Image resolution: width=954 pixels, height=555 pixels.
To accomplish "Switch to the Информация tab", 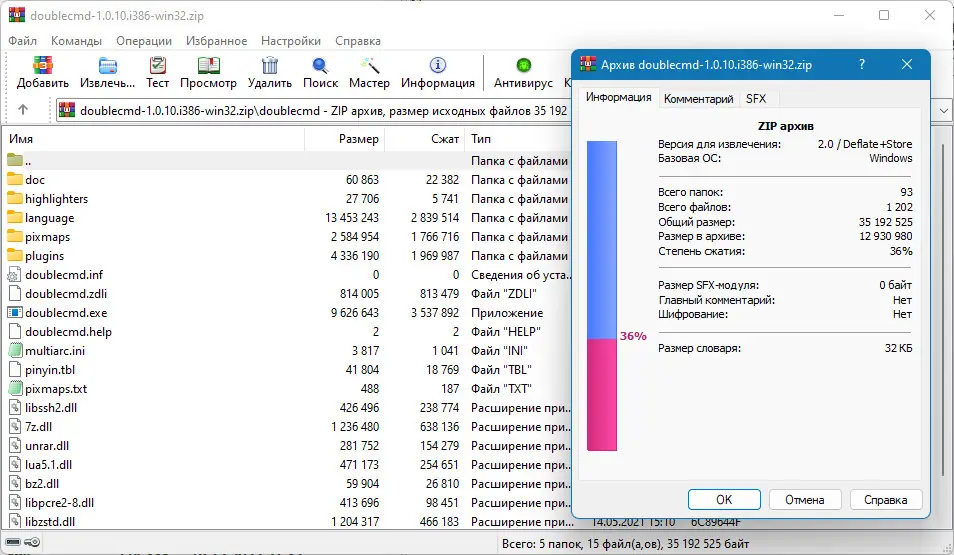I will 618,97.
